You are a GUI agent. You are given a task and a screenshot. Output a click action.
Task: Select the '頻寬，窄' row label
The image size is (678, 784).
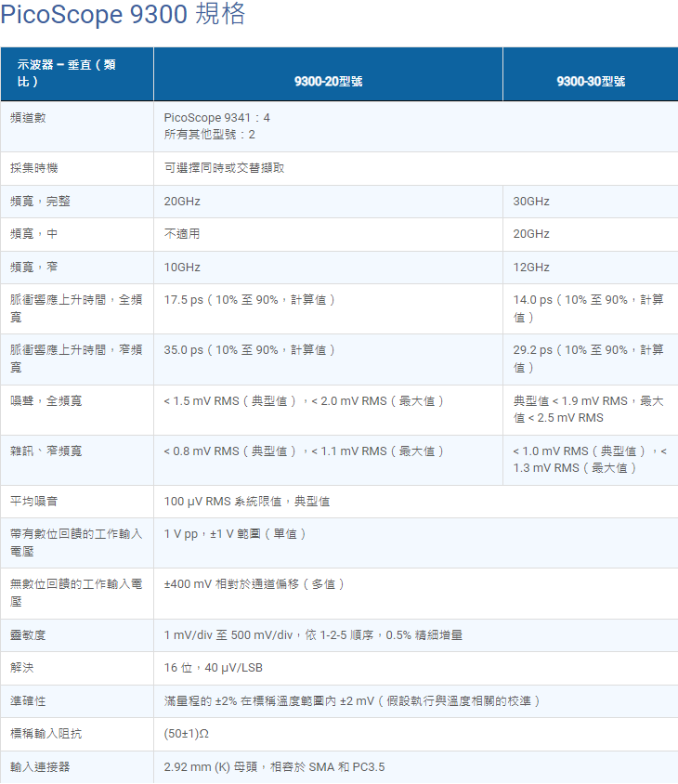(x=34, y=267)
